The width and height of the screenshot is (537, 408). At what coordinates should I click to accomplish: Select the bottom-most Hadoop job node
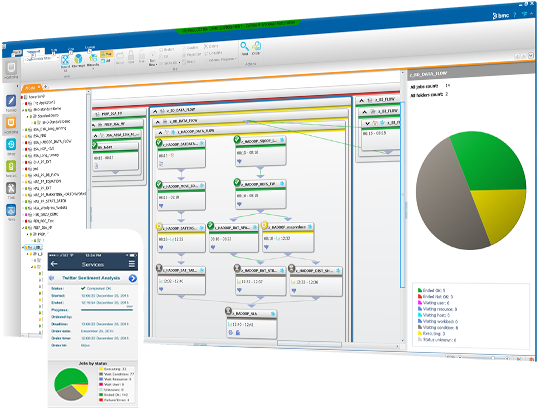(251, 323)
